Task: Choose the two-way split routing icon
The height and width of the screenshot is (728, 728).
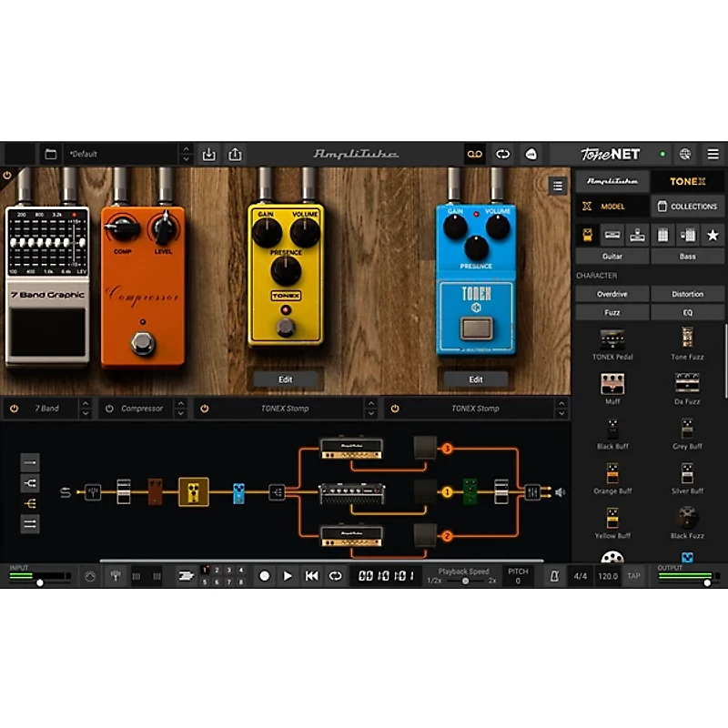Action: (x=30, y=483)
